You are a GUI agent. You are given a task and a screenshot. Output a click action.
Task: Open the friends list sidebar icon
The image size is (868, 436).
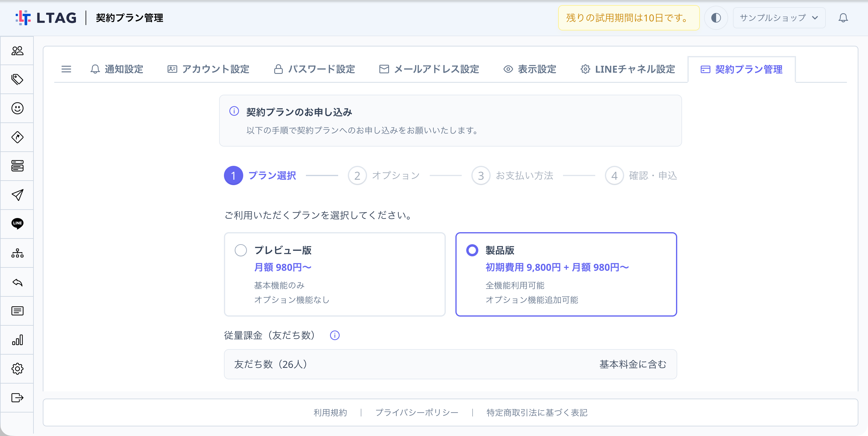(x=17, y=51)
